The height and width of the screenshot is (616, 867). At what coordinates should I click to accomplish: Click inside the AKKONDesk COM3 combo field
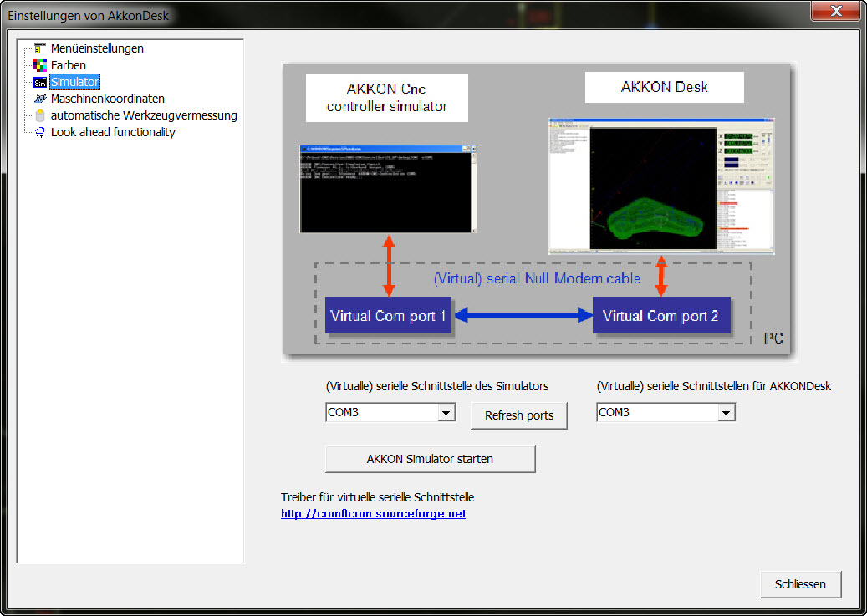click(656, 413)
